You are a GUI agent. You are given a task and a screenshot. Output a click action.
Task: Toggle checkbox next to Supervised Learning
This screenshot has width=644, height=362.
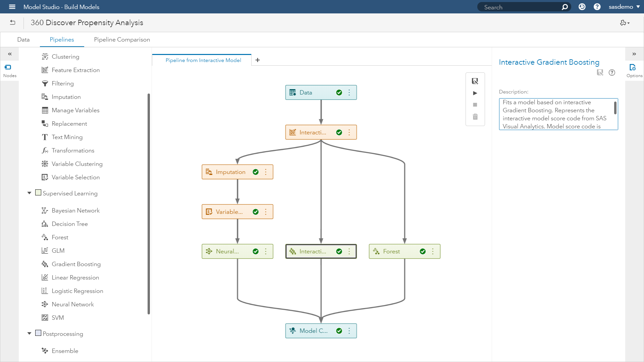(x=38, y=193)
